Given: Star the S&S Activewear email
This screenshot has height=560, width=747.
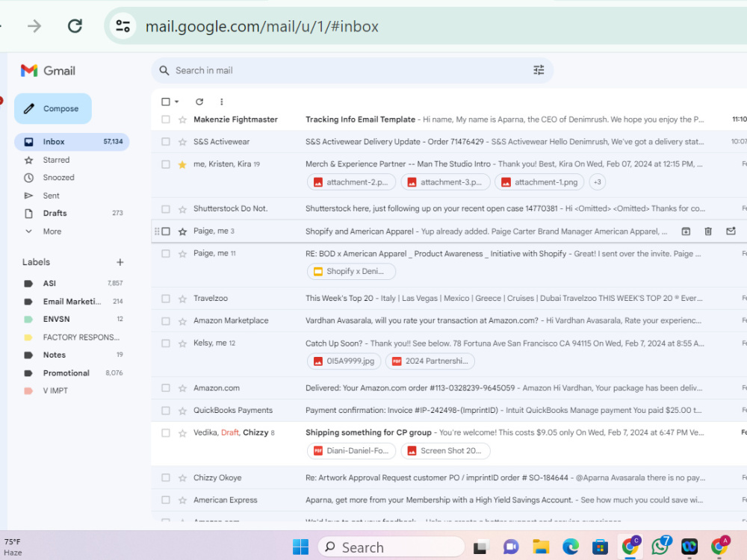Looking at the screenshot, I should pos(182,142).
